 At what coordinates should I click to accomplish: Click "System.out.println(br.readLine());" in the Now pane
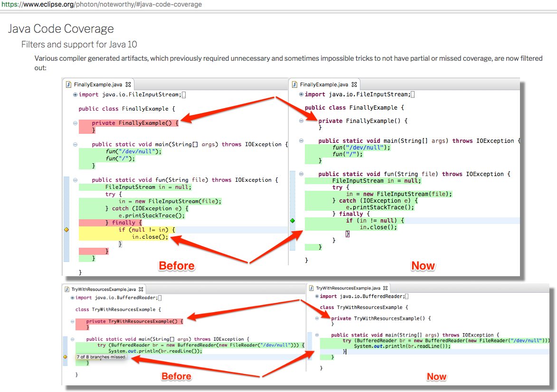[402, 346]
